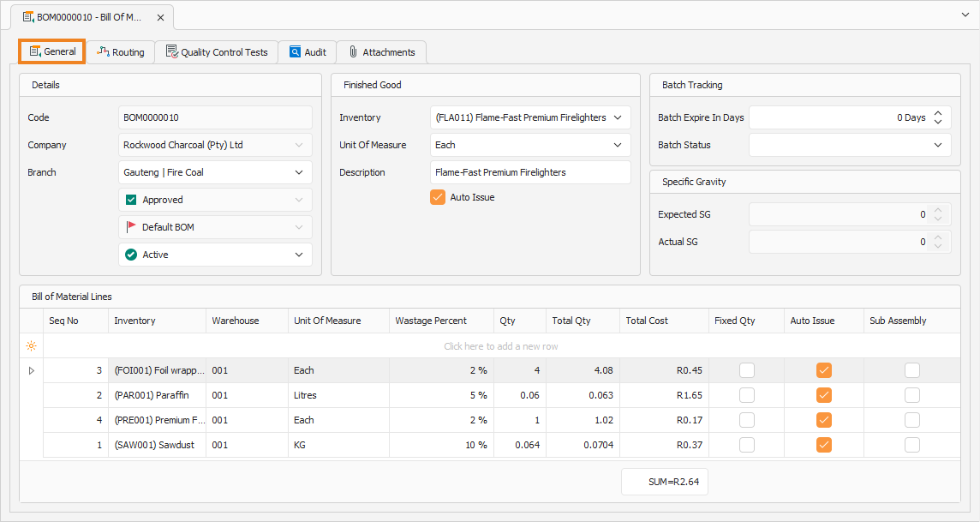Open the General tab
Viewport: 980px width, 522px height.
(52, 51)
